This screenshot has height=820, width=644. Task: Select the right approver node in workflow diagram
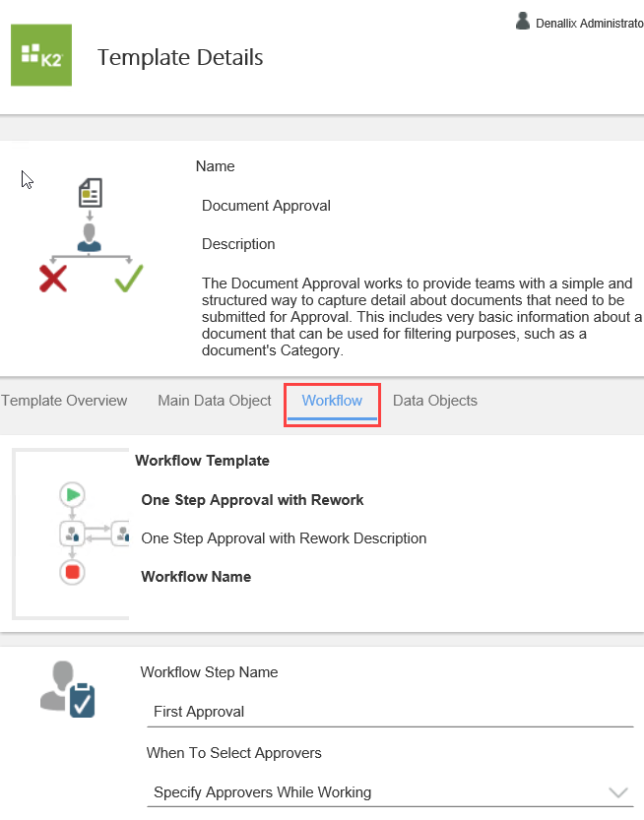point(120,534)
